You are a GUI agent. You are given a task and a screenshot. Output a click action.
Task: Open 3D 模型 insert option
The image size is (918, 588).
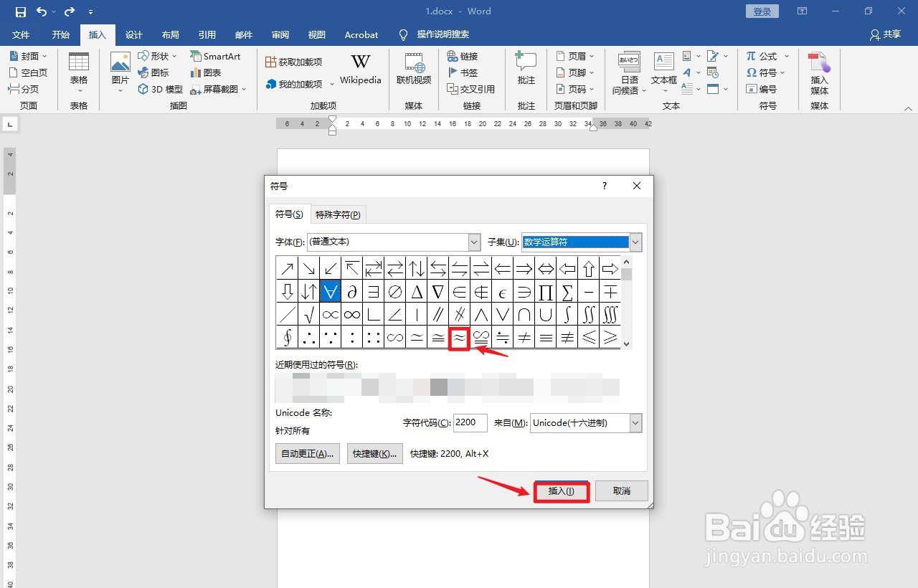click(x=160, y=89)
